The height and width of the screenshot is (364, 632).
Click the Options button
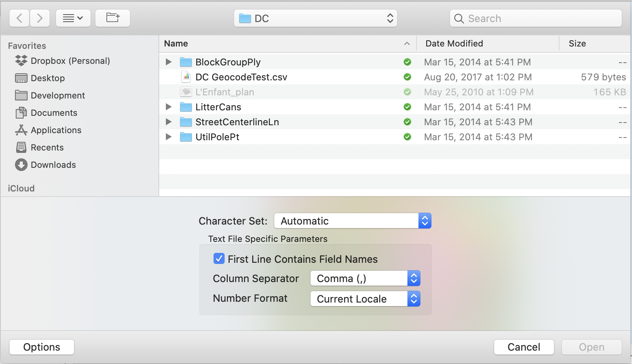click(x=41, y=347)
